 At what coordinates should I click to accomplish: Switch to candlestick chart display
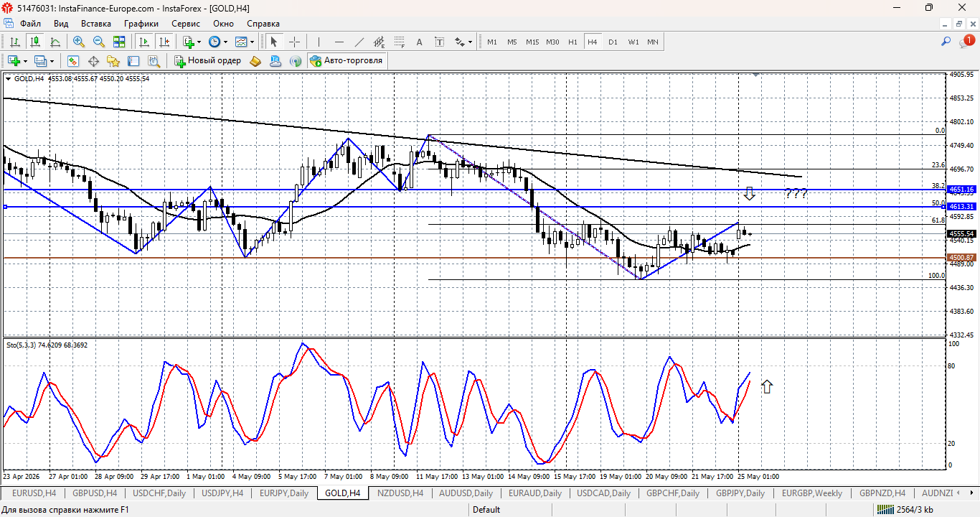point(34,42)
